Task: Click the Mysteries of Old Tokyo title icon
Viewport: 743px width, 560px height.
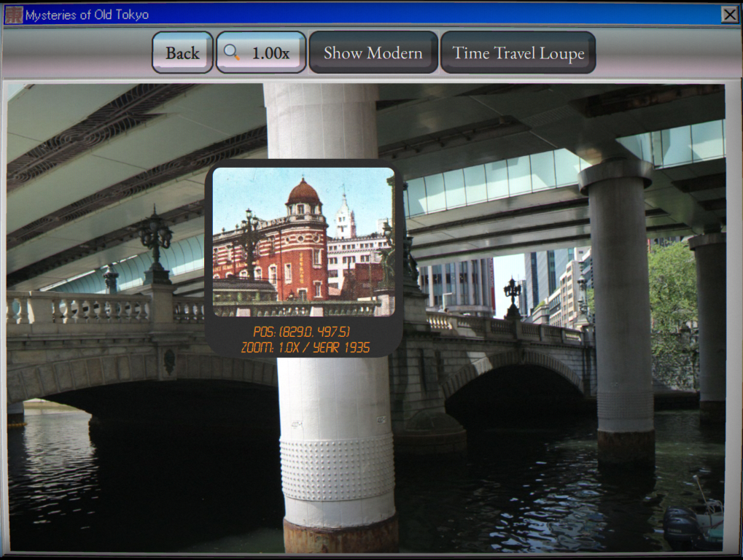Action: coord(13,15)
